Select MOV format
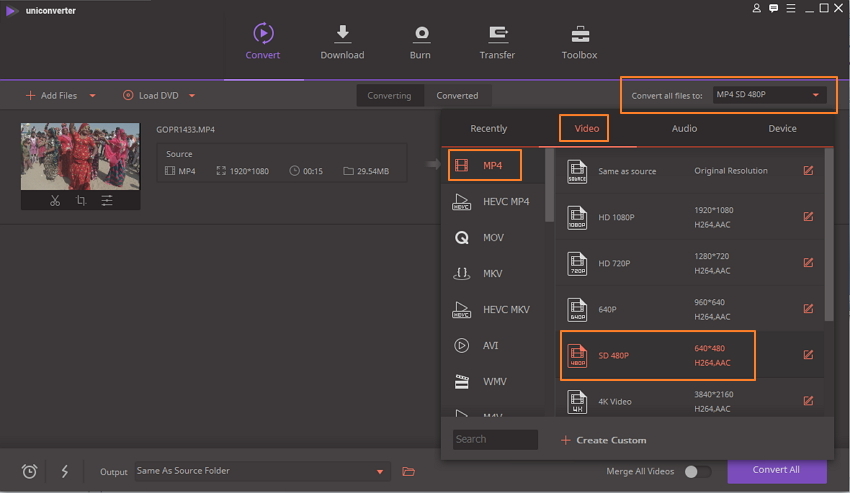Screen dimensions: 850x493 coord(493,237)
